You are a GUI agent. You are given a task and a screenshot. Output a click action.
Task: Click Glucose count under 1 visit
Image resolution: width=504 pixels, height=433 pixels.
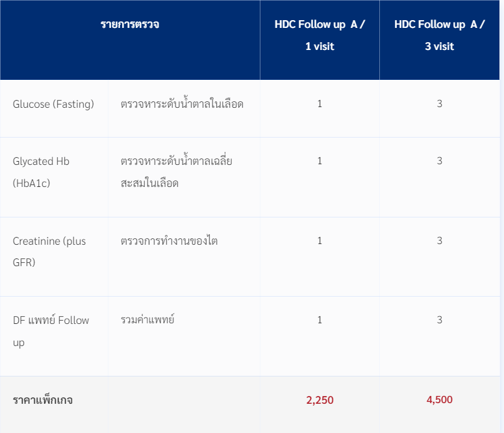tap(320, 104)
